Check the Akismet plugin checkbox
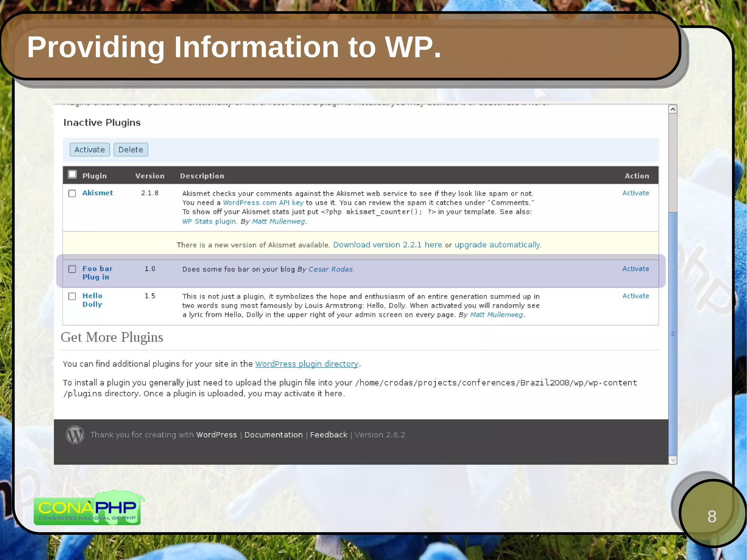 (72, 193)
